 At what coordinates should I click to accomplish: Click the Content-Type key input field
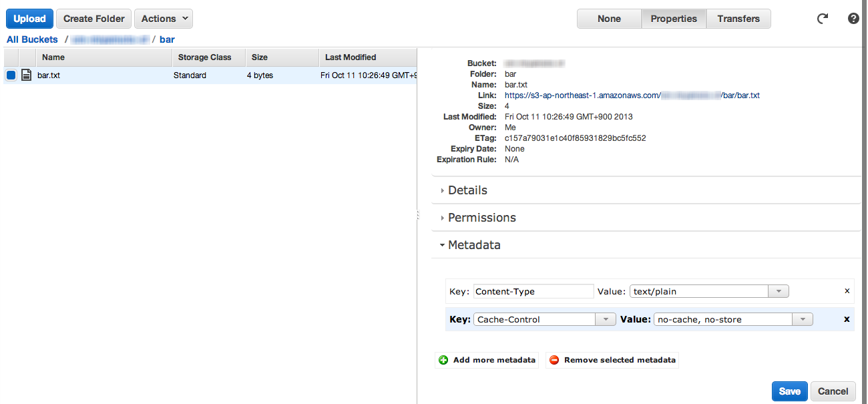[x=533, y=291]
